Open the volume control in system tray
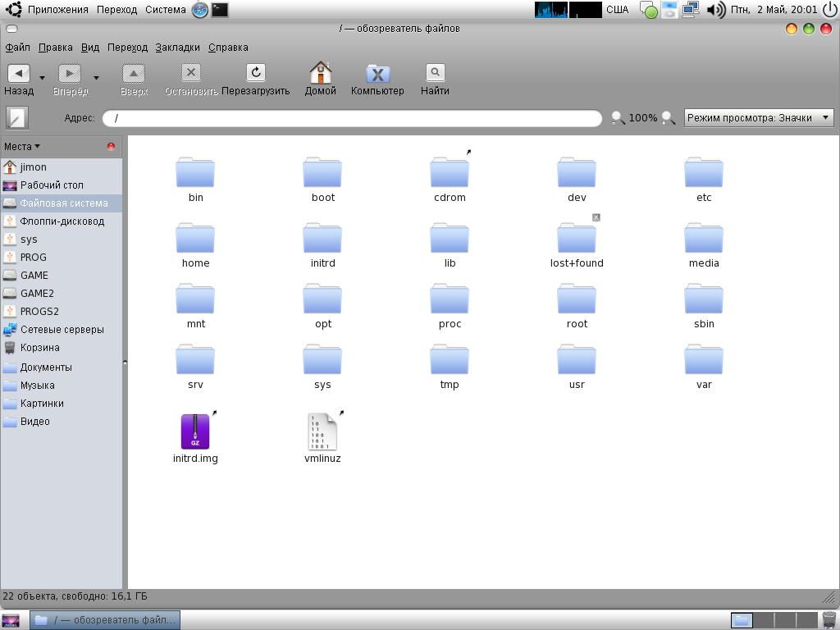 715,10
